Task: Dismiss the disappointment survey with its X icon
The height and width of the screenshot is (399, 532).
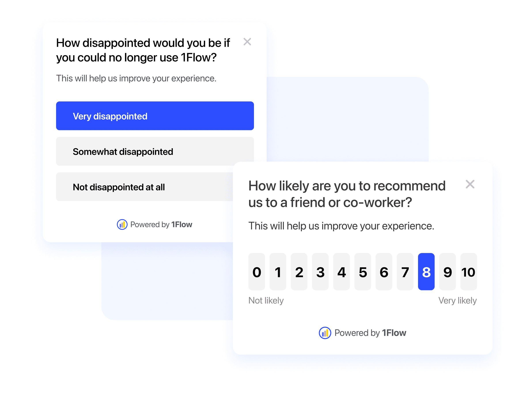Action: [x=248, y=42]
